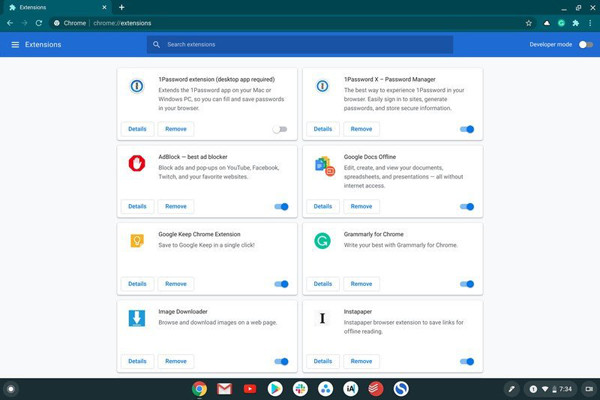Viewport: 600px width, 400px height.
Task: Show Instapaper extension Details
Action: point(323,361)
